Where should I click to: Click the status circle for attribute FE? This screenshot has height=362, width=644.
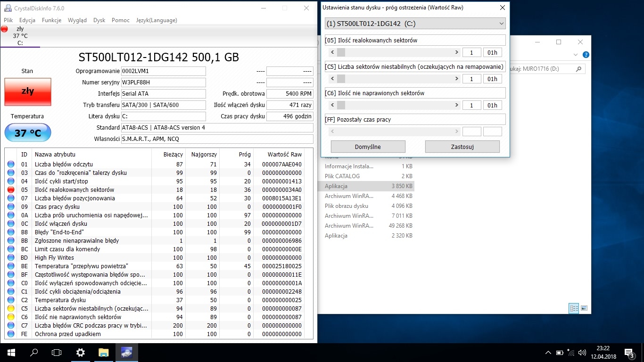11,334
